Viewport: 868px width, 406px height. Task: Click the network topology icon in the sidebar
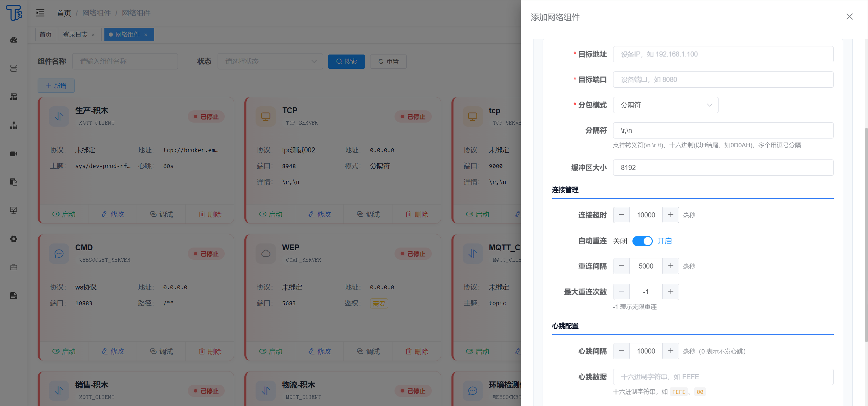pos(14,125)
